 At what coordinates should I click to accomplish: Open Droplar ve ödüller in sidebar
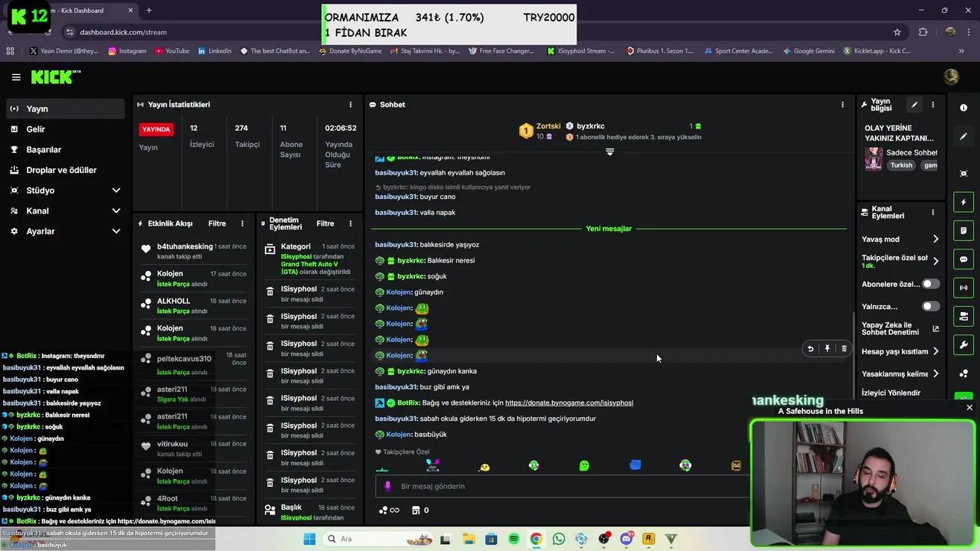pos(64,170)
